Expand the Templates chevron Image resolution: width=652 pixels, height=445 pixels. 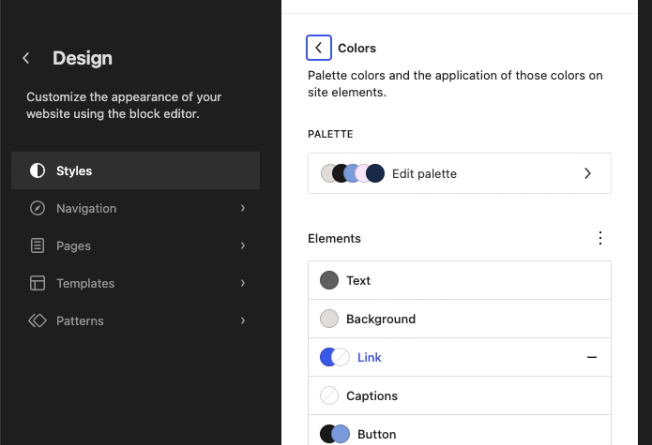click(243, 283)
